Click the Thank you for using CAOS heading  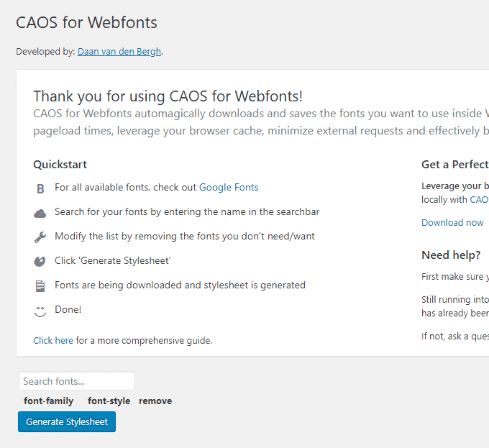(168, 96)
